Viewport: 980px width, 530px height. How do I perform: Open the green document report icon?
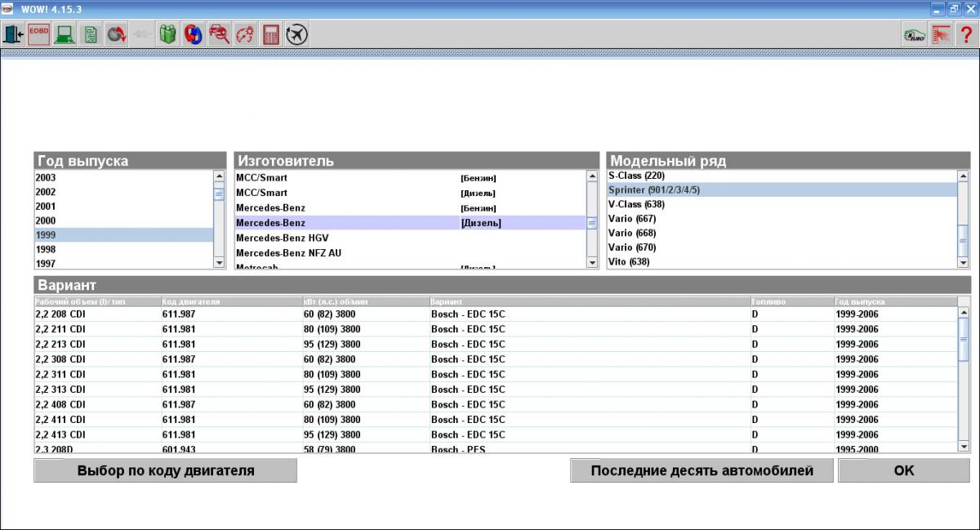point(90,34)
